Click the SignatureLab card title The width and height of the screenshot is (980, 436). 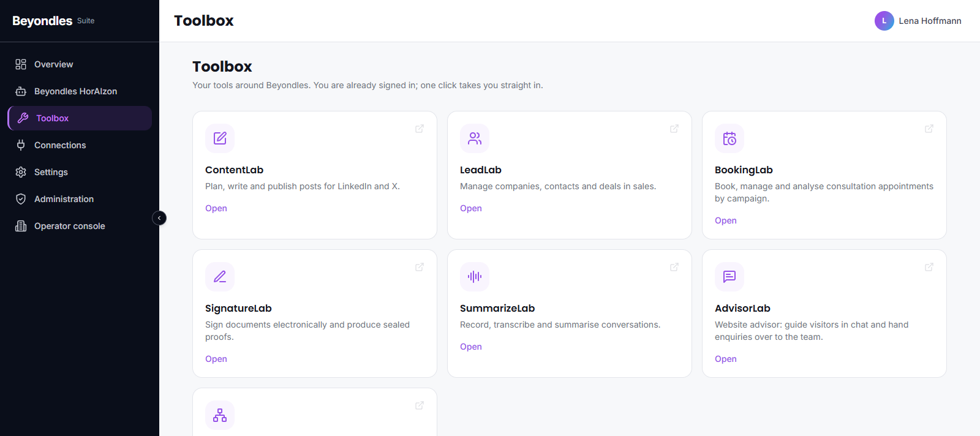coord(238,309)
